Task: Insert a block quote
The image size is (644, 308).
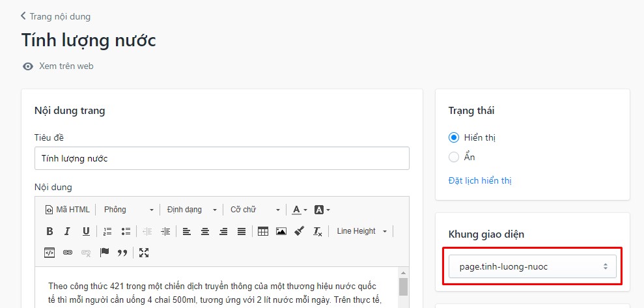Action: [122, 253]
